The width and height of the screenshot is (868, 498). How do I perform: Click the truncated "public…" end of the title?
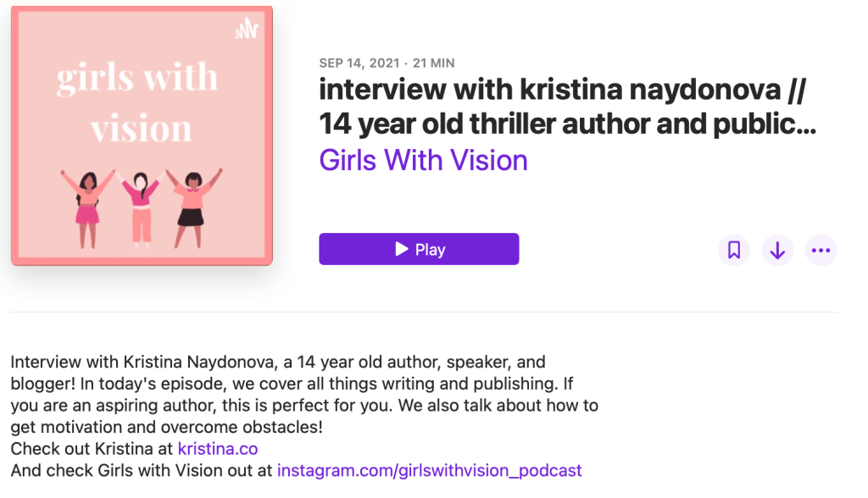click(x=774, y=124)
